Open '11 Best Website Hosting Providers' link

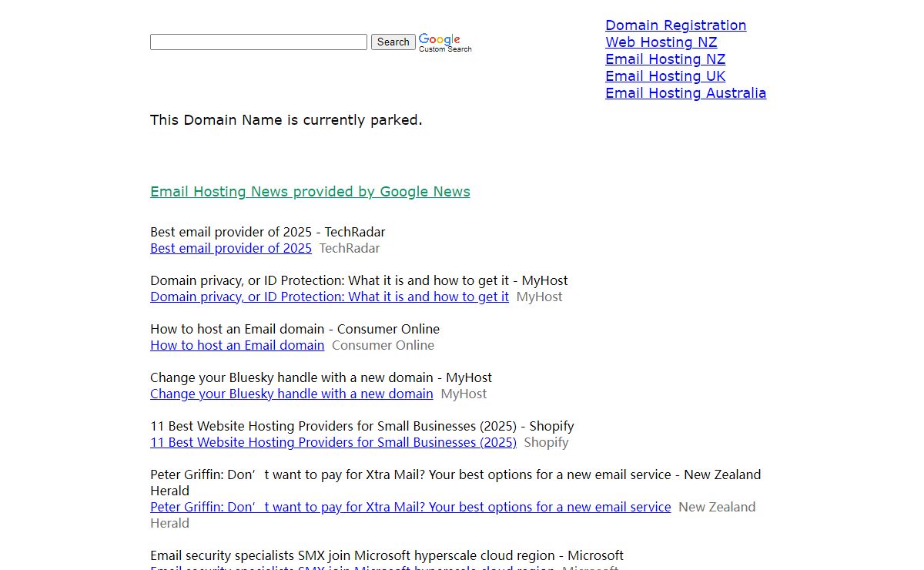point(333,442)
